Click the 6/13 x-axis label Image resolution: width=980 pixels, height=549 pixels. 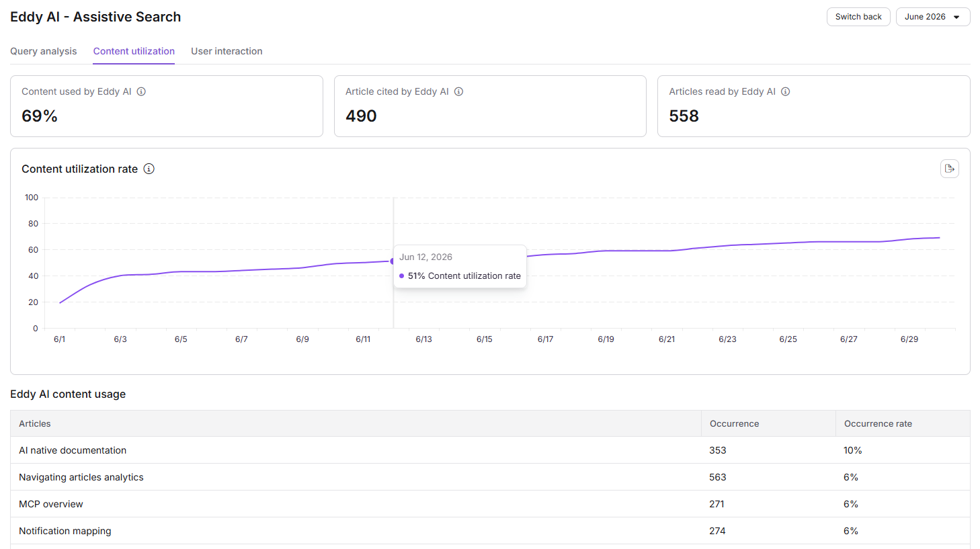[423, 339]
